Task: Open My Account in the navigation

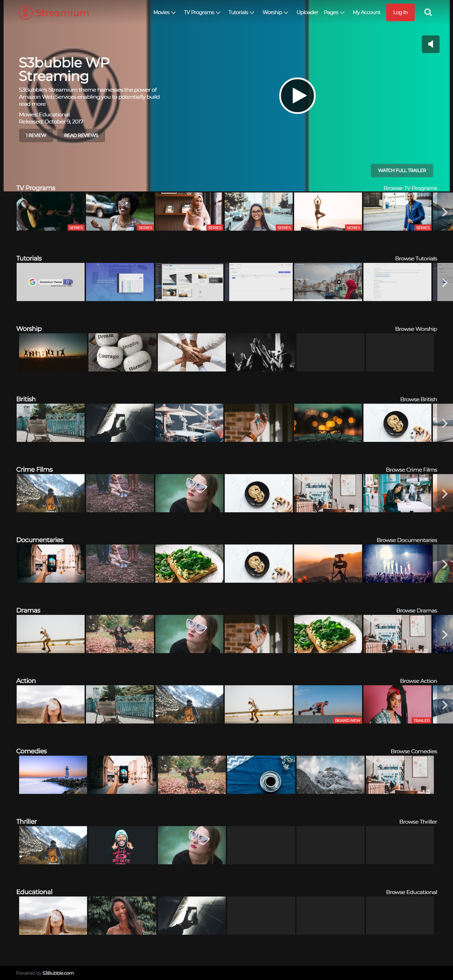Action: [366, 12]
